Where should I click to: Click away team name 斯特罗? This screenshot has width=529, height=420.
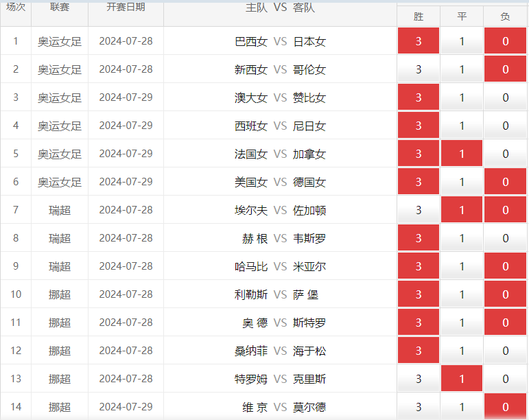[309, 323]
